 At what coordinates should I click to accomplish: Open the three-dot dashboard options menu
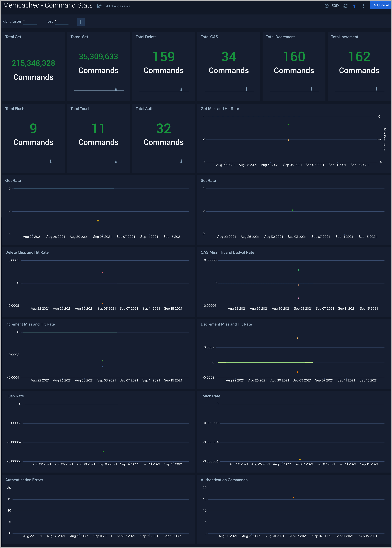coord(363,6)
